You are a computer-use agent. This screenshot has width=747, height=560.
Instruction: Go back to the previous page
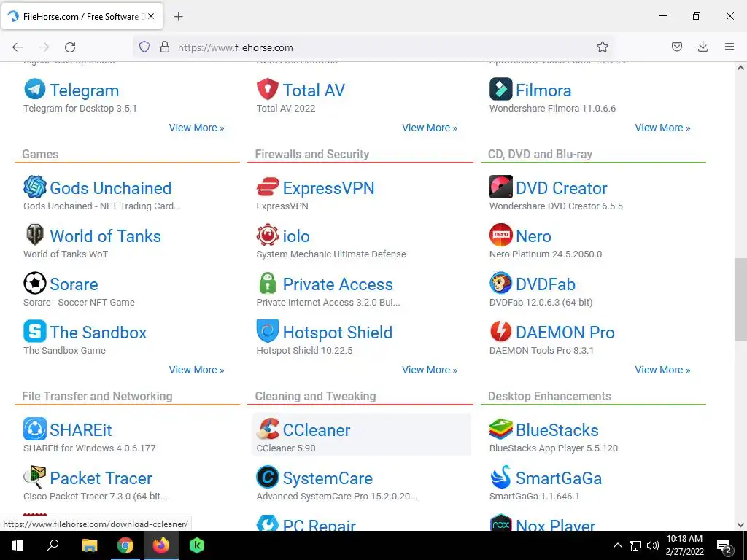click(x=18, y=47)
